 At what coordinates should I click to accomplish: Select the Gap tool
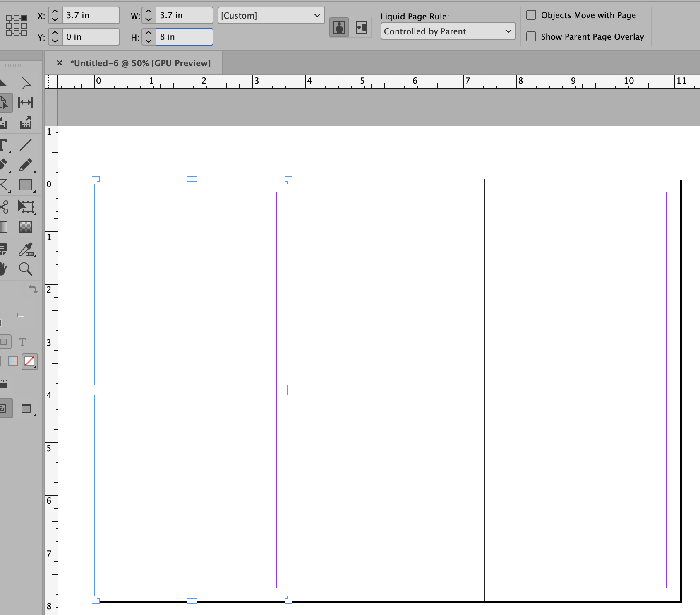click(26, 103)
